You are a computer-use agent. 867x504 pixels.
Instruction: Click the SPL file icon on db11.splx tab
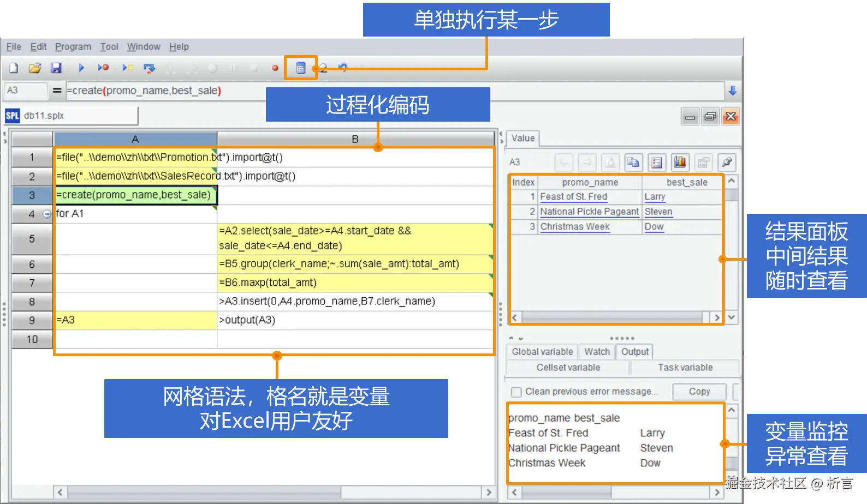tap(13, 116)
